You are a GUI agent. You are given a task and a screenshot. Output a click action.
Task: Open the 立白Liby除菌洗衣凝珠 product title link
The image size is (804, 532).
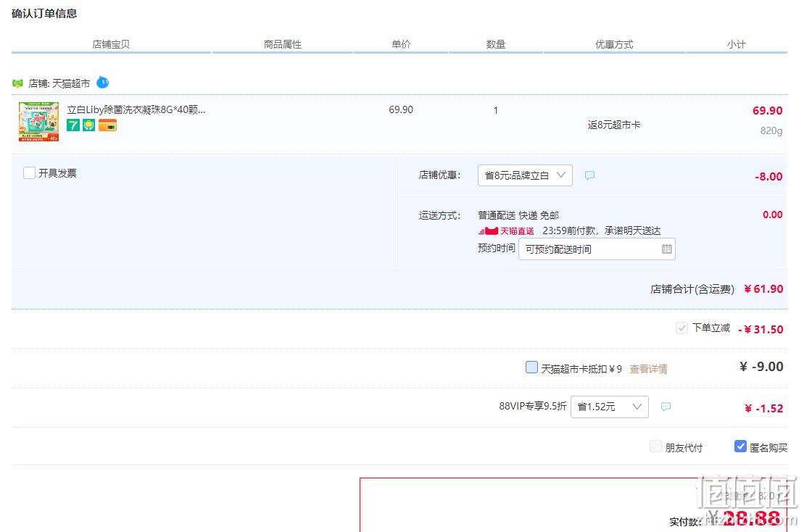click(136, 109)
